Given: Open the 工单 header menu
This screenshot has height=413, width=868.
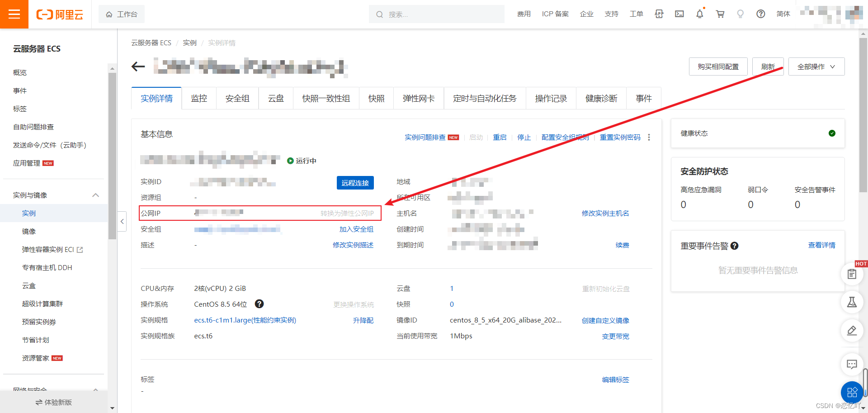Looking at the screenshot, I should (636, 14).
